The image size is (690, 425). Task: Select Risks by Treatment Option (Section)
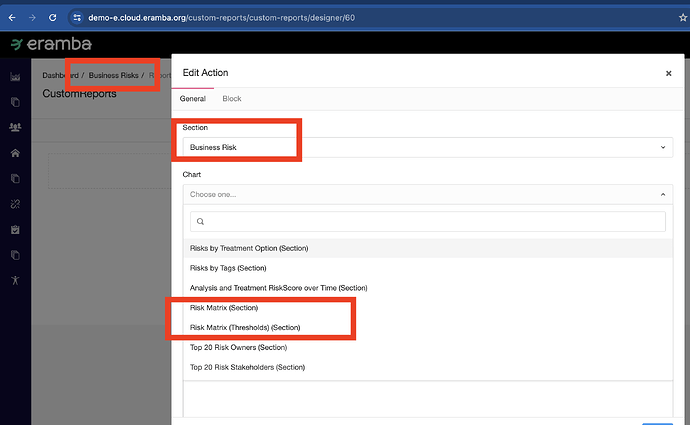point(427,248)
